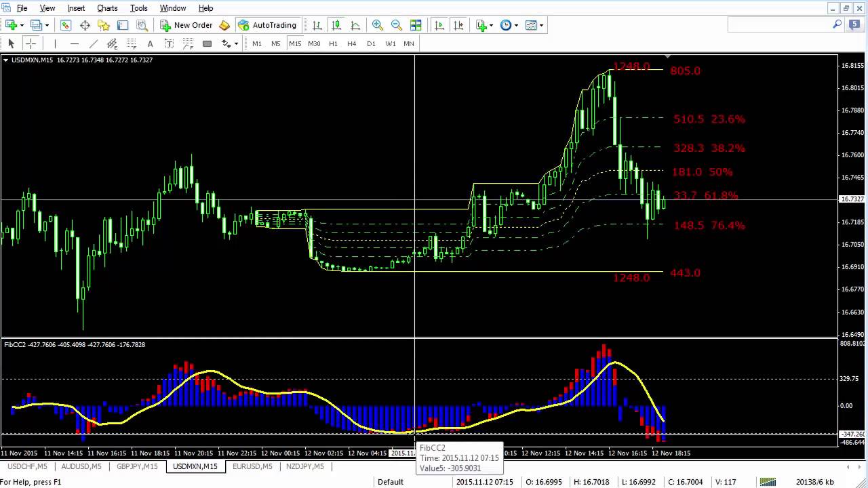Screen dimensions: 868x488
Task: Toggle chart auto scroll
Action: (x=439, y=25)
